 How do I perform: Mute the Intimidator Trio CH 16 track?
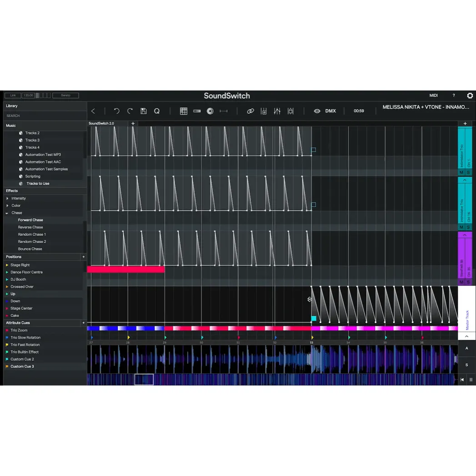[461, 227]
